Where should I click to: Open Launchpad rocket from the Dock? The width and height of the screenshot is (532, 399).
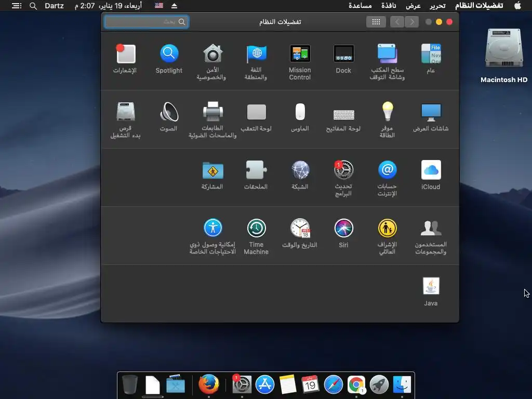(379, 384)
